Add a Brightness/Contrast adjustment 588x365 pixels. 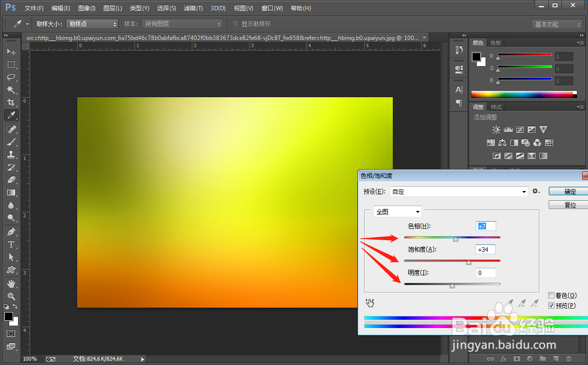tap(496, 130)
